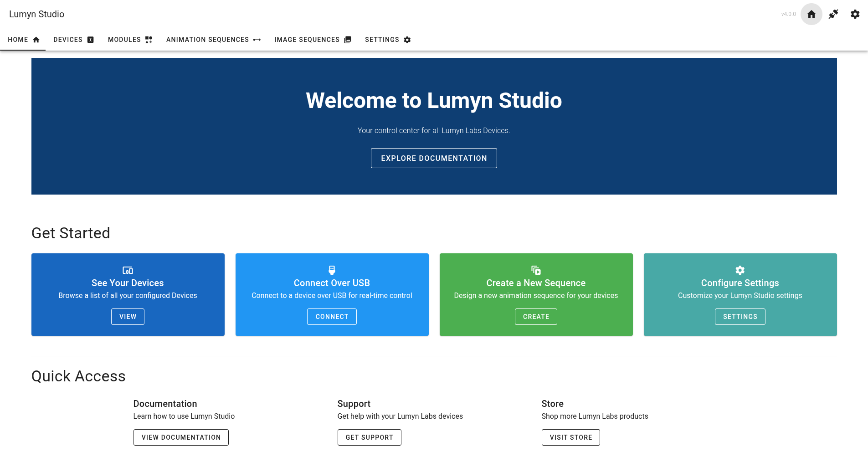Click Get Support under Support
868x452 pixels.
[369, 437]
